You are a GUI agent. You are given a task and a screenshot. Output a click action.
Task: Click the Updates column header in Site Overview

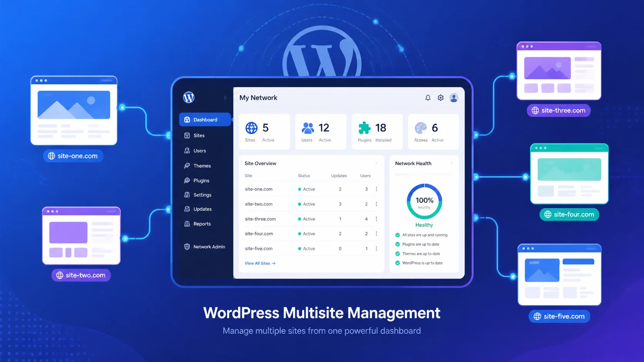click(x=339, y=176)
